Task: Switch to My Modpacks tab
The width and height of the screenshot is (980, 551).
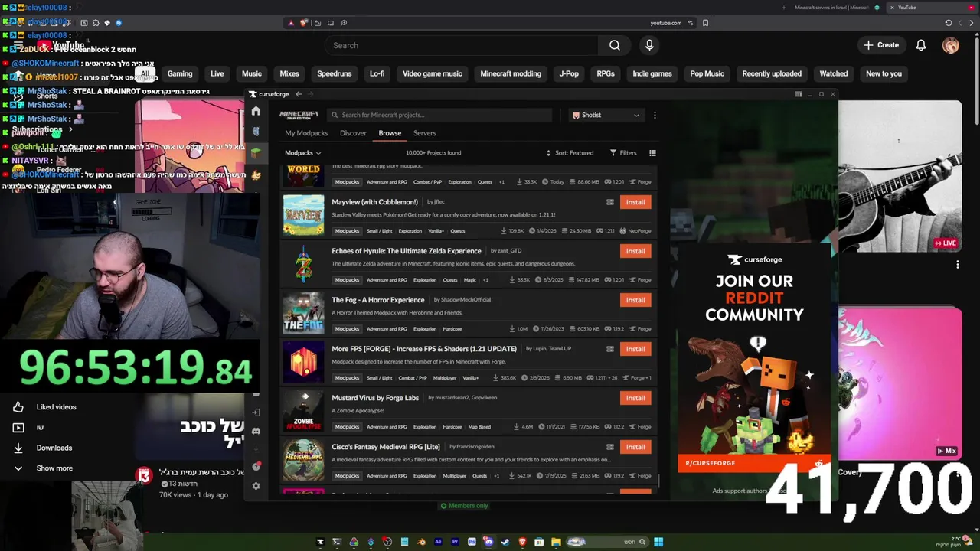Action: point(306,133)
